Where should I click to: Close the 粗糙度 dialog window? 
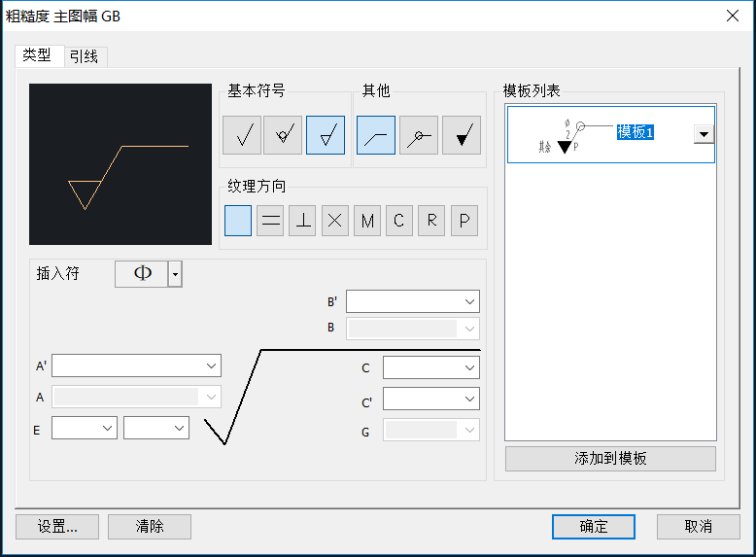733,16
